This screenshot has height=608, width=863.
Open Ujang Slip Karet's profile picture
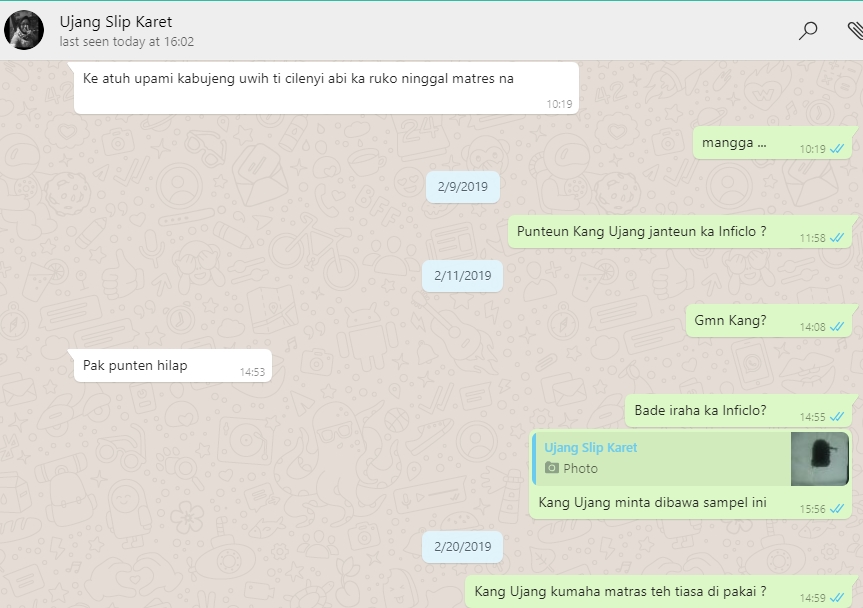tap(24, 31)
